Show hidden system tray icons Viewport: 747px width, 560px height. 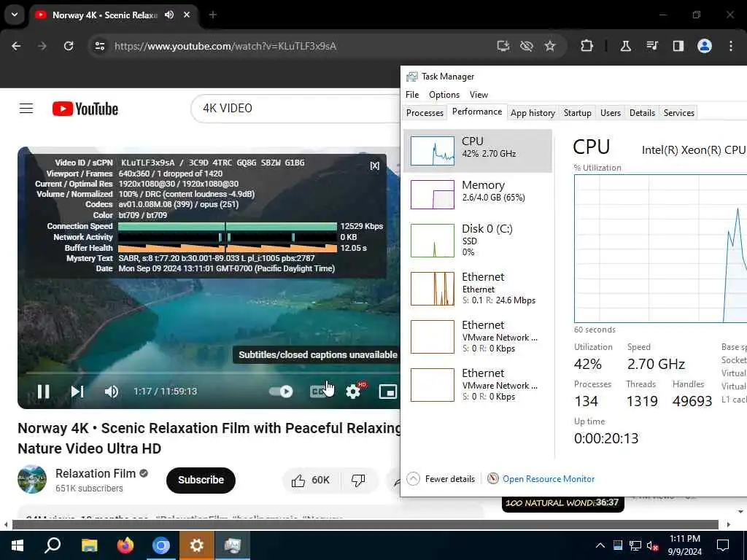pyautogui.click(x=600, y=545)
